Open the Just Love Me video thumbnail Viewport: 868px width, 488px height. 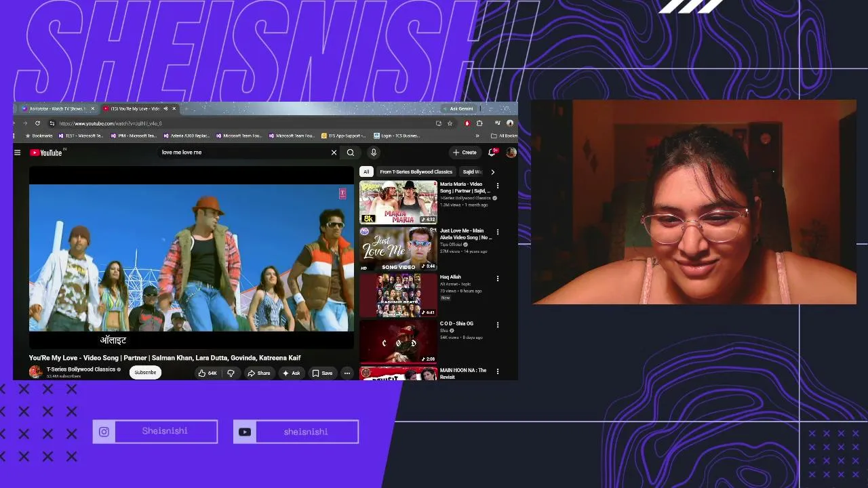click(x=398, y=249)
